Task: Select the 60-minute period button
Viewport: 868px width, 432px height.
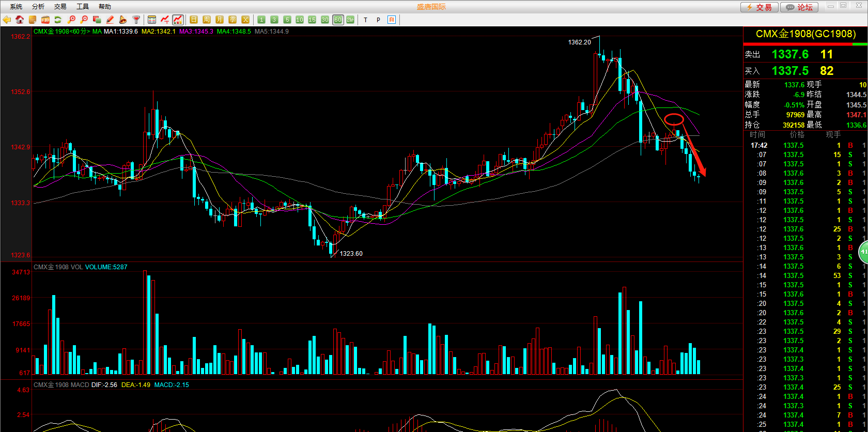Action: [x=338, y=20]
